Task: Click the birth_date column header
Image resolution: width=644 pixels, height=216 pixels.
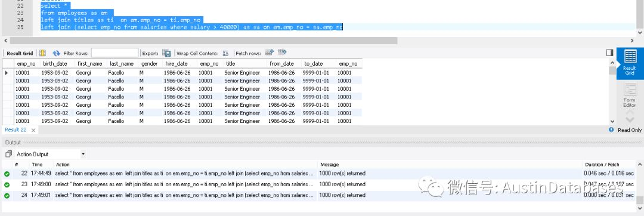Action: point(57,64)
